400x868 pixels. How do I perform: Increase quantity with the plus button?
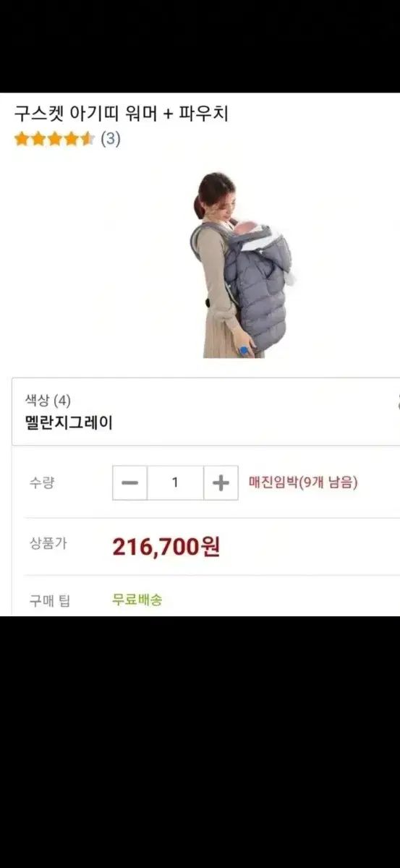tap(221, 483)
